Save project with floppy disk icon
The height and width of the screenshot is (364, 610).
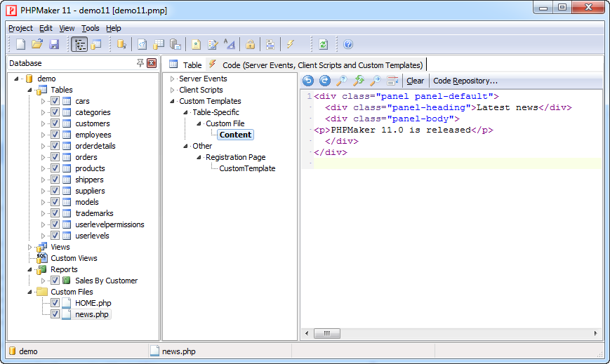[54, 44]
